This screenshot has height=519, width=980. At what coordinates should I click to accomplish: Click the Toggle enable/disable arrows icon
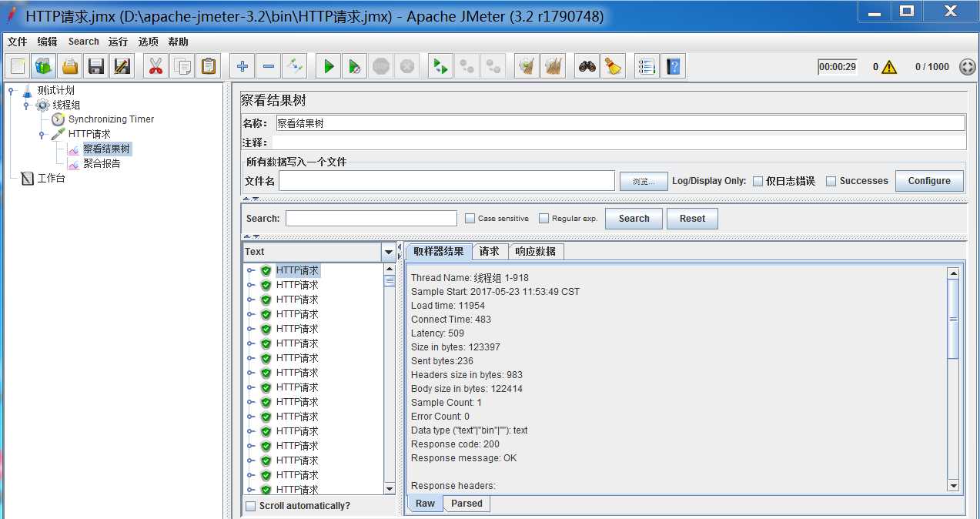click(x=294, y=66)
